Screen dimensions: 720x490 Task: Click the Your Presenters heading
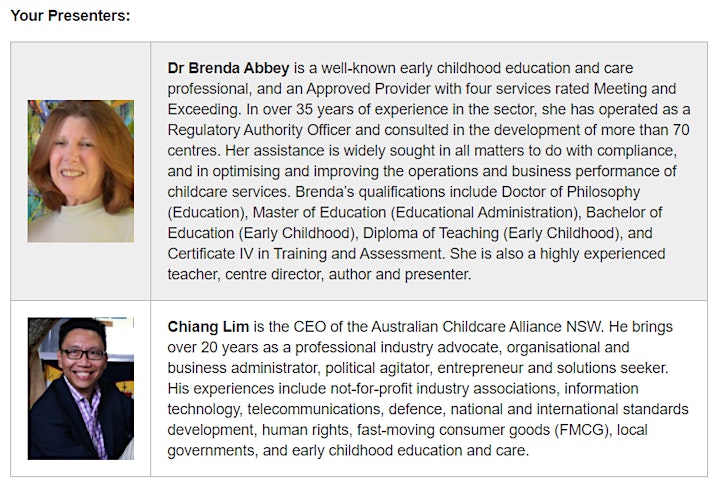click(70, 16)
